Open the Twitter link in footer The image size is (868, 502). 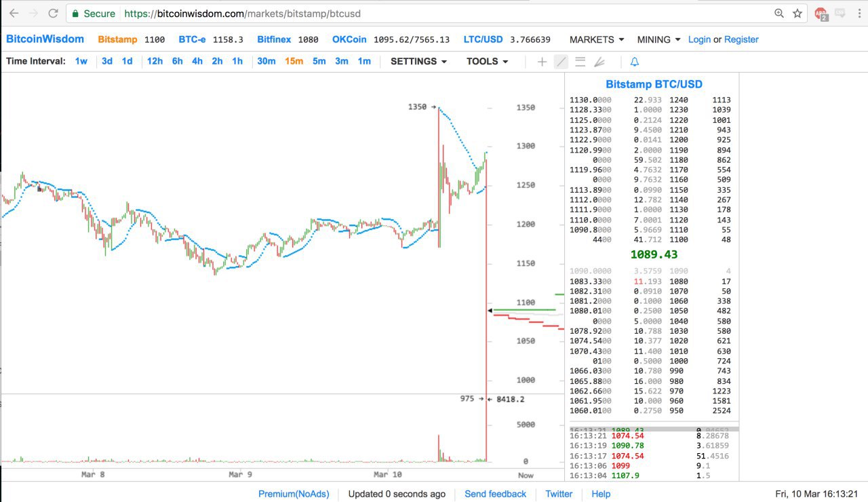click(x=559, y=494)
